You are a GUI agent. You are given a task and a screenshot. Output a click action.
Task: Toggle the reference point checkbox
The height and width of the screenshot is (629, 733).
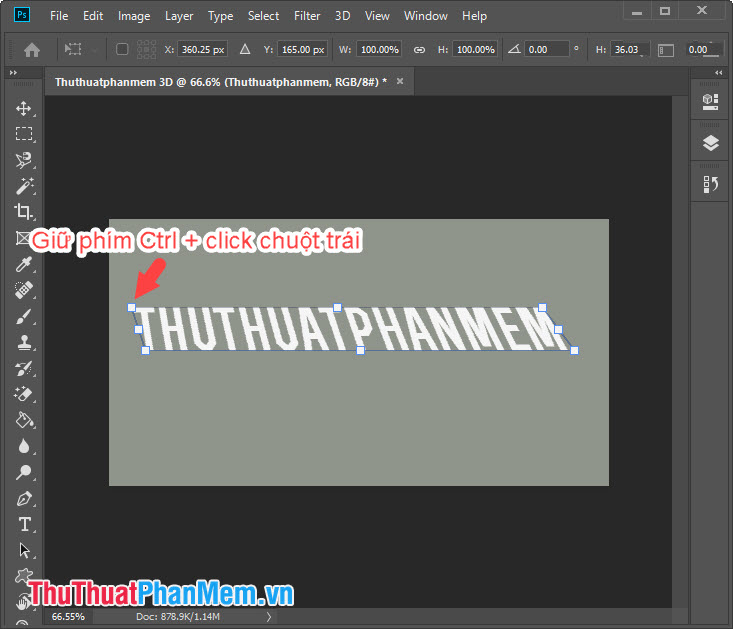pyautogui.click(x=122, y=49)
